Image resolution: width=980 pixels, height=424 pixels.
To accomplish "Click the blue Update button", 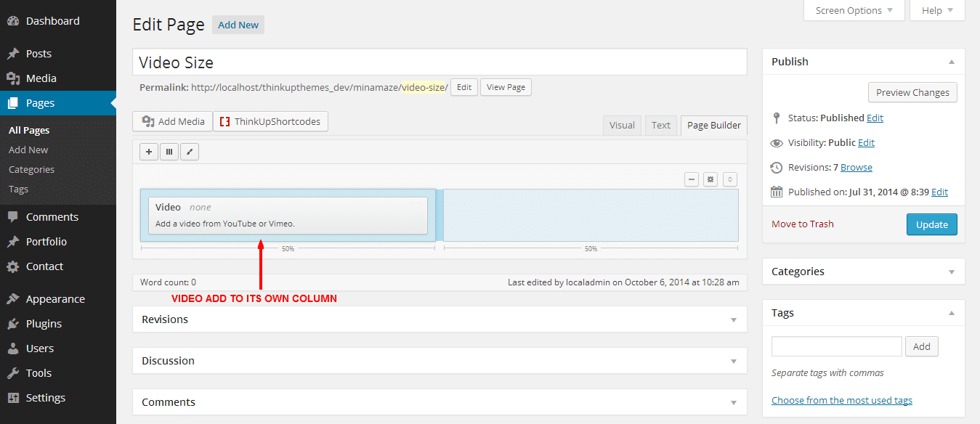I will click(x=931, y=224).
